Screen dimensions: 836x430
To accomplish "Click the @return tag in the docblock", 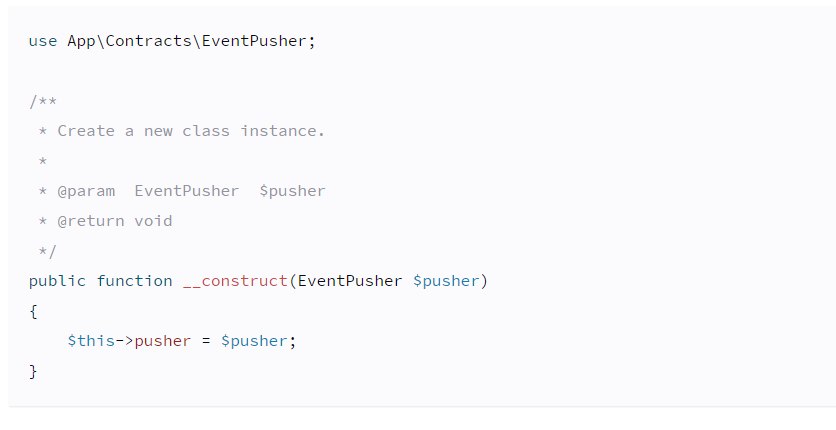I will [91, 221].
